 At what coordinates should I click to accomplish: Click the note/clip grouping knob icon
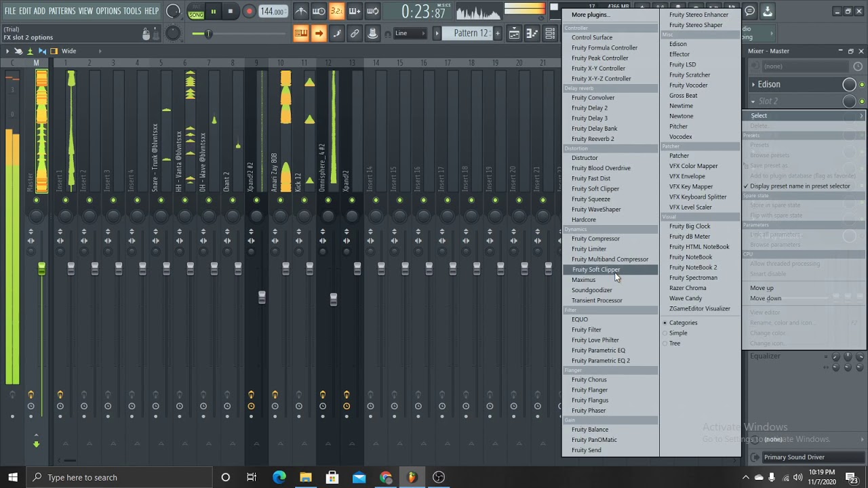(372, 33)
